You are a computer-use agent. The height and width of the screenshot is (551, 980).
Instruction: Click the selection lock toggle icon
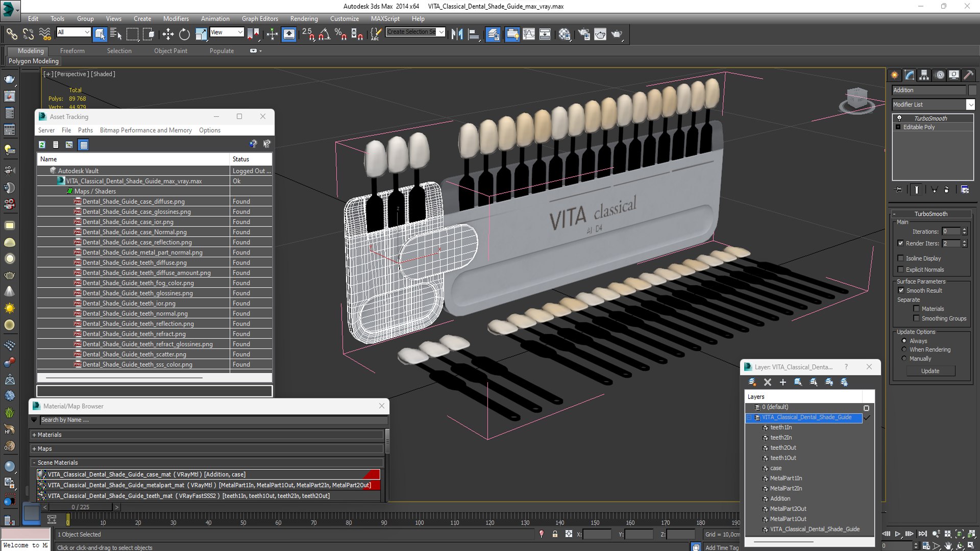point(555,534)
